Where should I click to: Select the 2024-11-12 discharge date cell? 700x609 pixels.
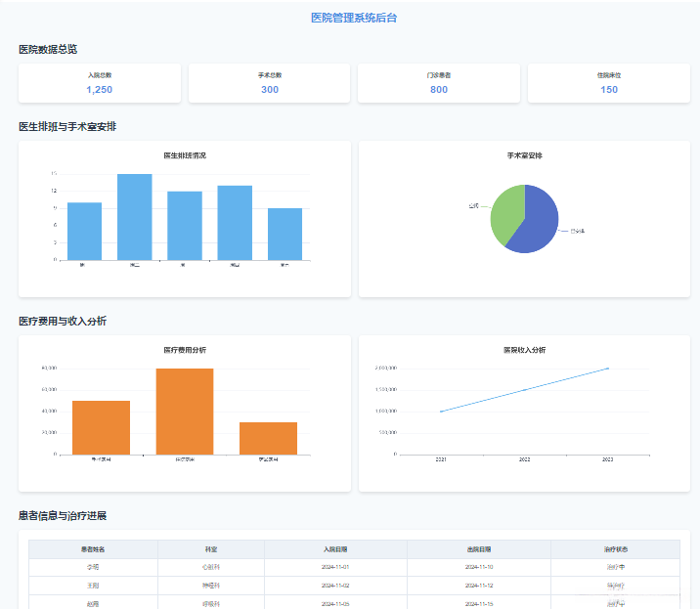click(479, 586)
